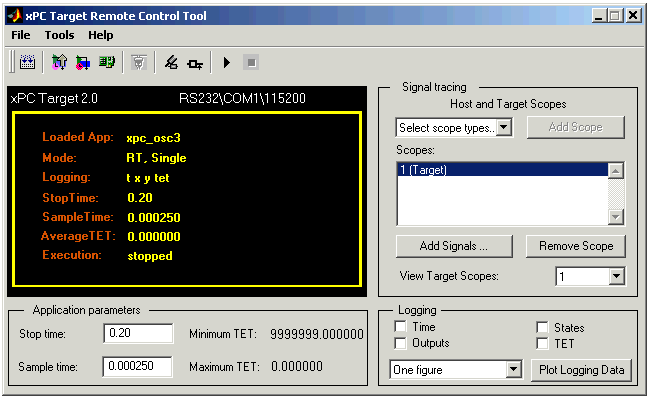Click the pencil edit toolbar icon

(171, 63)
